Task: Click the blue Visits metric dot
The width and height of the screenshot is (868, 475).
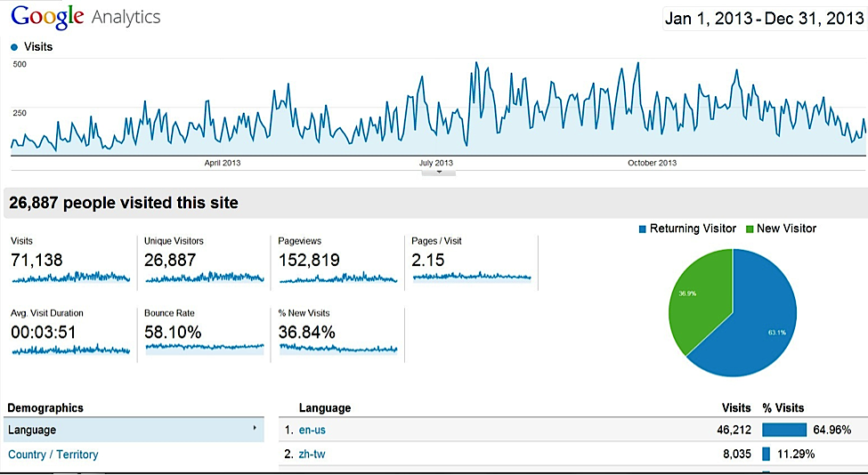Action: point(14,47)
